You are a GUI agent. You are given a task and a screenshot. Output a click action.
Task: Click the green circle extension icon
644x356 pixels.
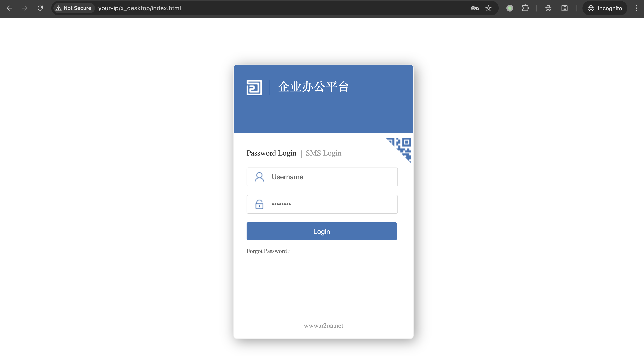(x=510, y=8)
